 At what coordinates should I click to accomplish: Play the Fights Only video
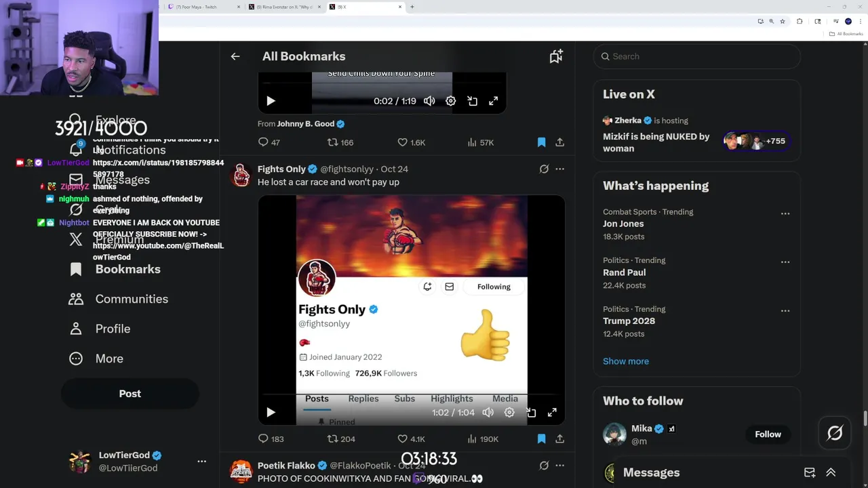click(271, 412)
